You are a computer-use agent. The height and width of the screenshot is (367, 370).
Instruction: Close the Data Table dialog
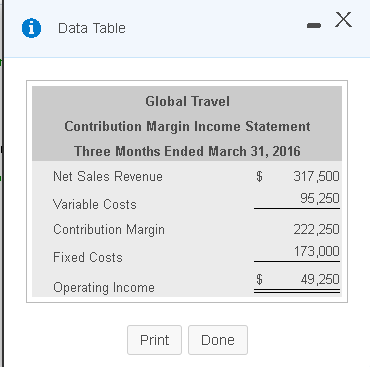pyautogui.click(x=343, y=20)
